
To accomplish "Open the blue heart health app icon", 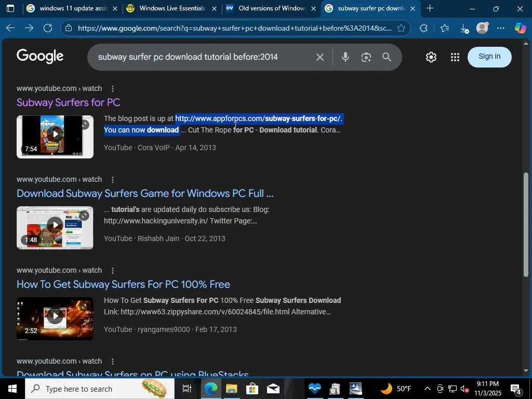I will (x=314, y=389).
